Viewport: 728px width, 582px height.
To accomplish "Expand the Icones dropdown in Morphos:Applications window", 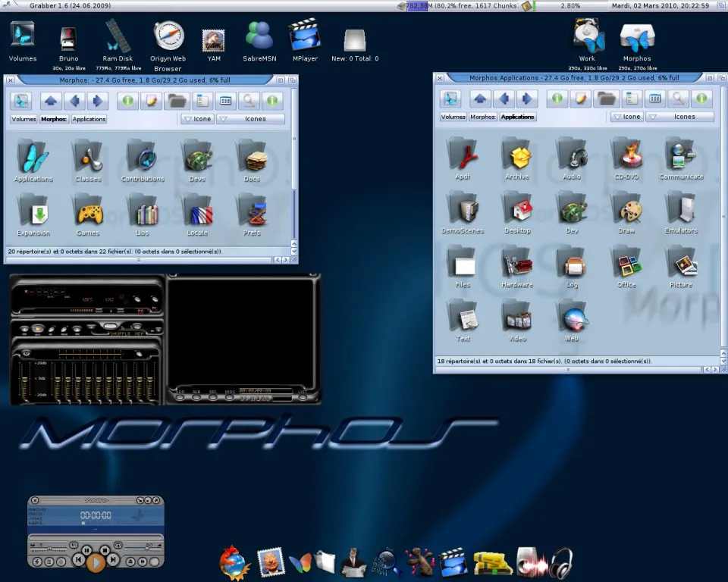I will point(679,117).
